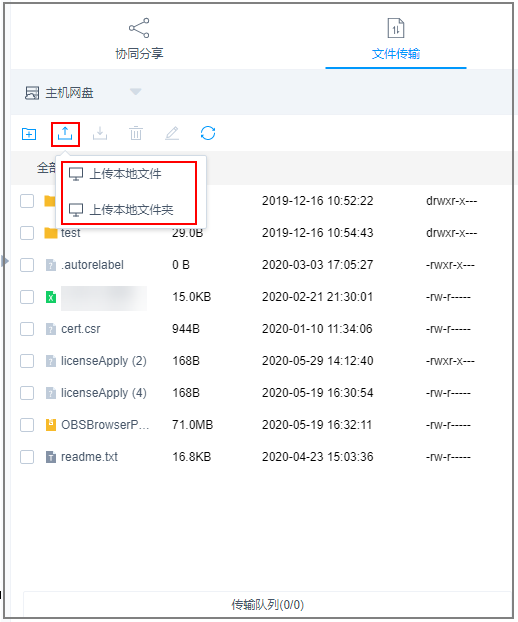This screenshot has width=518, height=622.
Task: Click the trash delete icon
Action: tap(136, 133)
